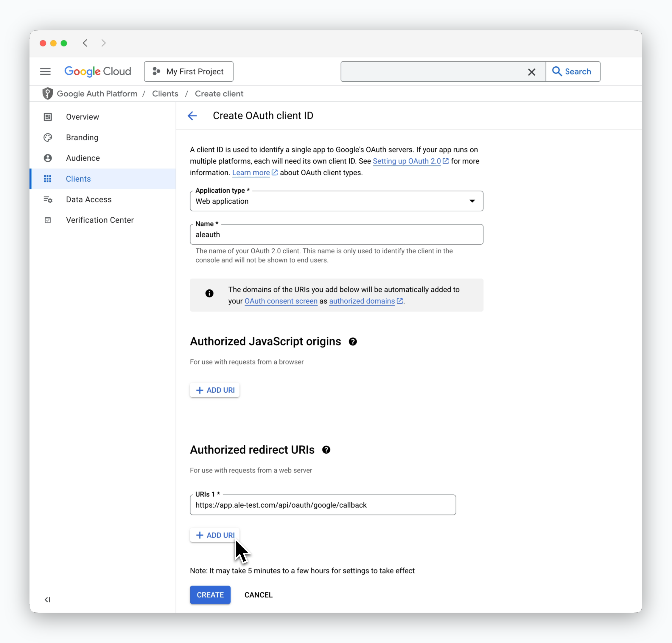Expand the Application type dropdown
The image size is (672, 643).
[336, 201]
